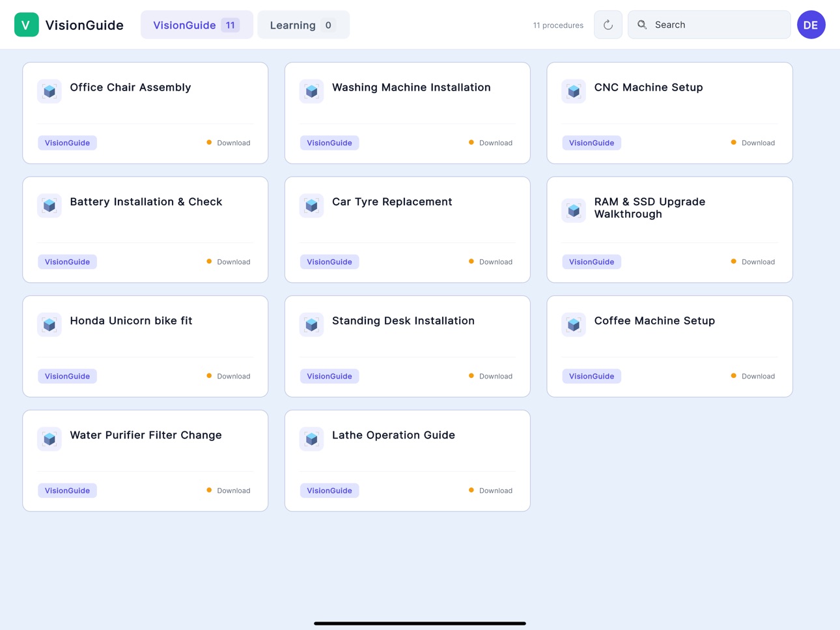Click VisionGuide tag on Standing Desk Installation
This screenshot has width=840, height=630.
point(329,376)
